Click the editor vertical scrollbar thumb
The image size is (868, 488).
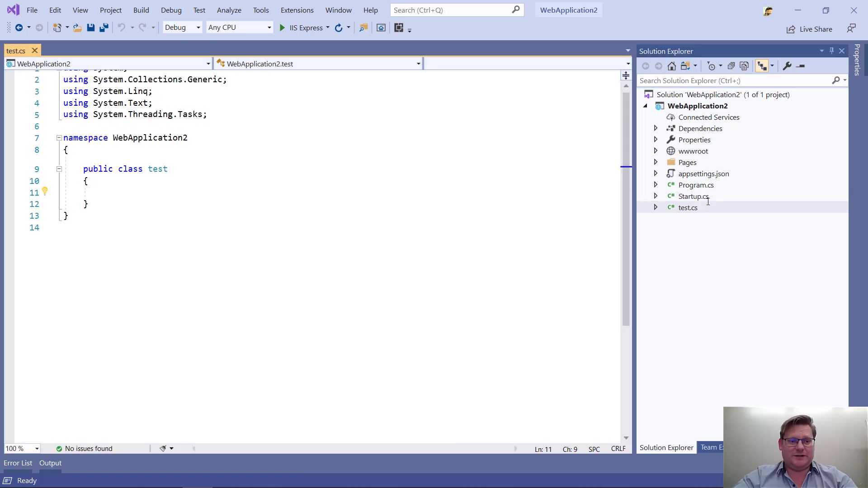pos(626,208)
